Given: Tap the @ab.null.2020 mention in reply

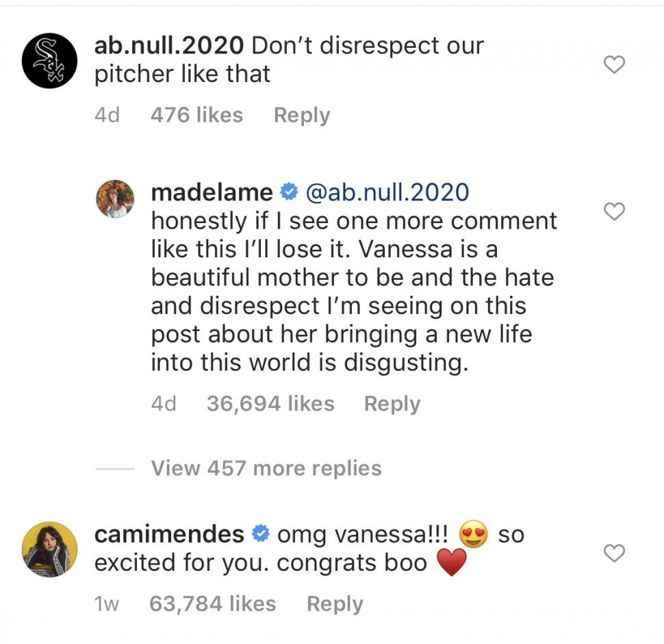Looking at the screenshot, I should 386,192.
